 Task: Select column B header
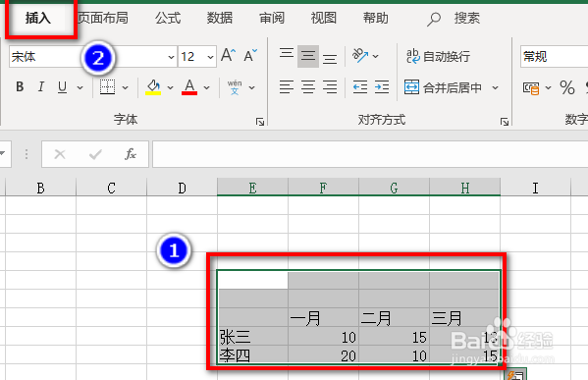(x=40, y=188)
